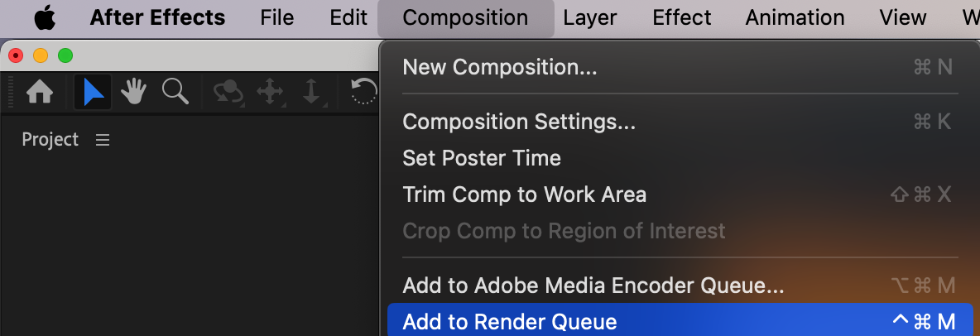This screenshot has height=336, width=980.
Task: Select the Zoom magnifier tool
Action: click(x=175, y=92)
